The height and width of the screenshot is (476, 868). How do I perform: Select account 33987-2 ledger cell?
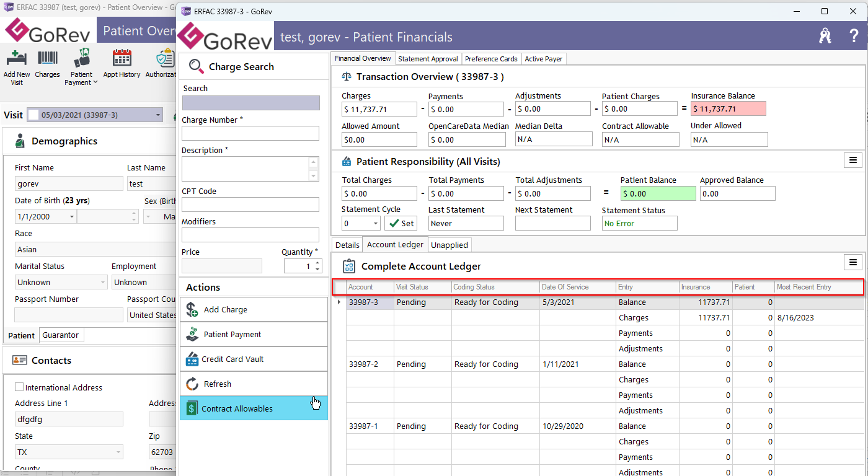click(370, 364)
